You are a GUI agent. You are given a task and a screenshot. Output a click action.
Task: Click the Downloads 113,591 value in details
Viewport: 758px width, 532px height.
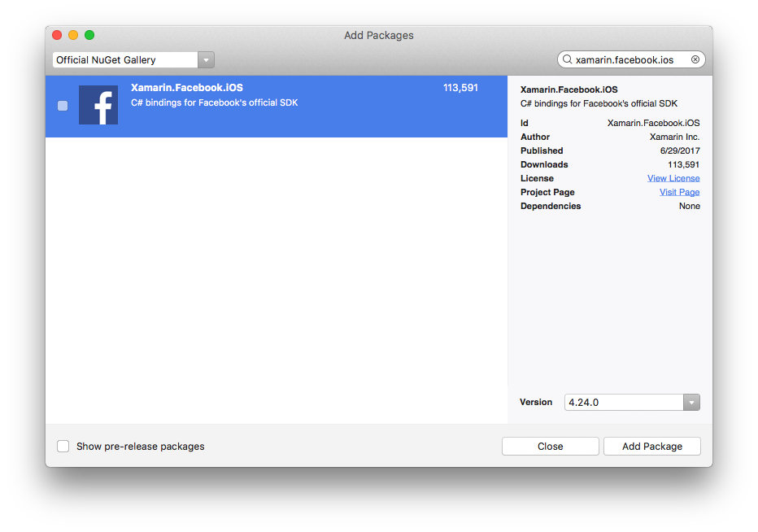683,164
